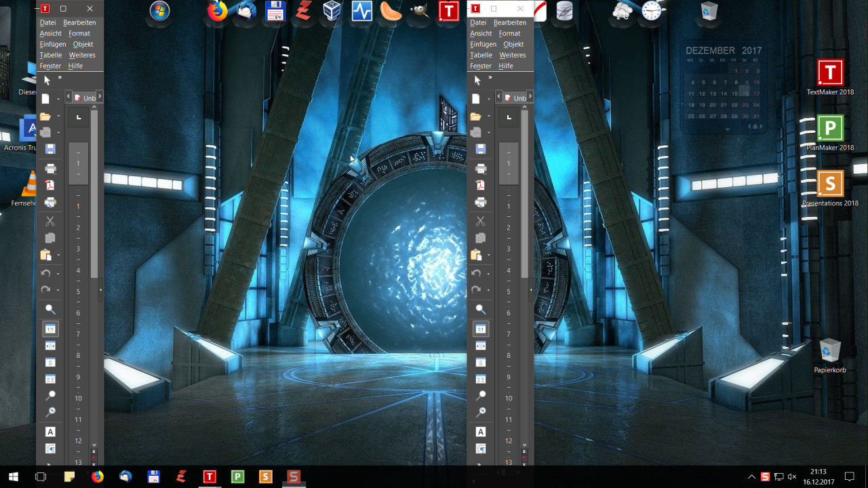Click Save floppy icon in left TextMaker window
Screen dimensions: 868x488
pos(50,149)
